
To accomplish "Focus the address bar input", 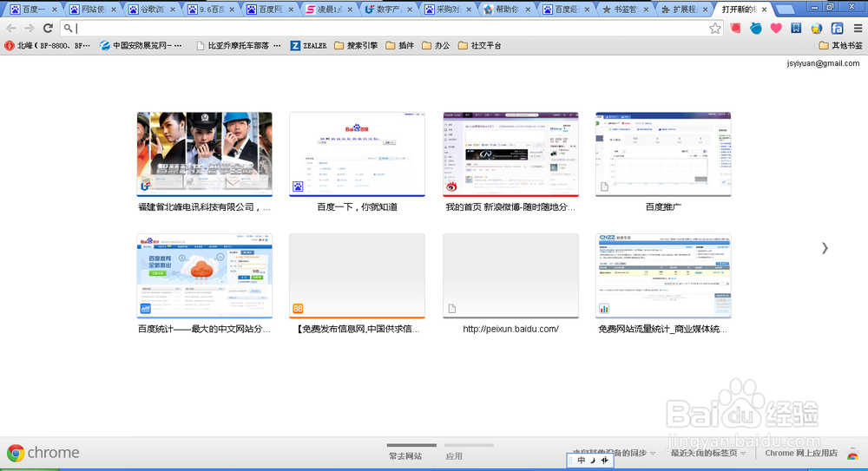I will click(391, 29).
